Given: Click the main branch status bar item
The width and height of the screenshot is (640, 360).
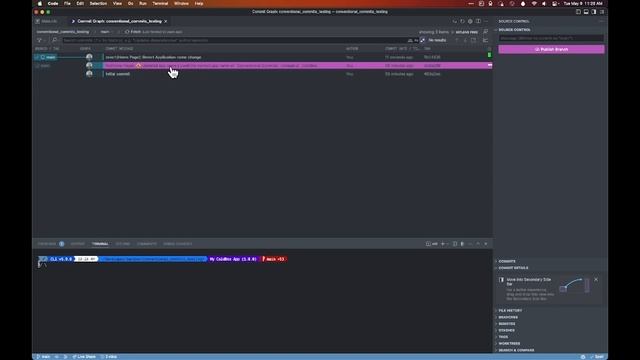Looking at the screenshot, I should tap(43, 357).
